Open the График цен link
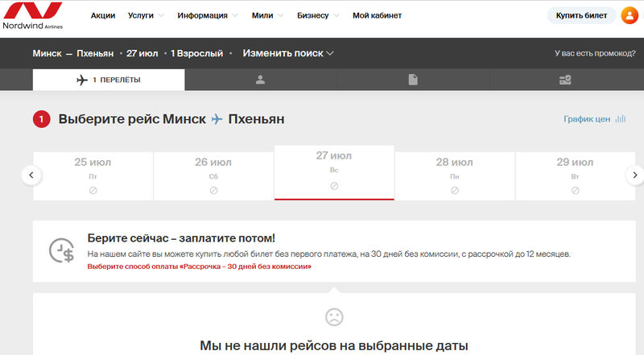 (x=587, y=119)
